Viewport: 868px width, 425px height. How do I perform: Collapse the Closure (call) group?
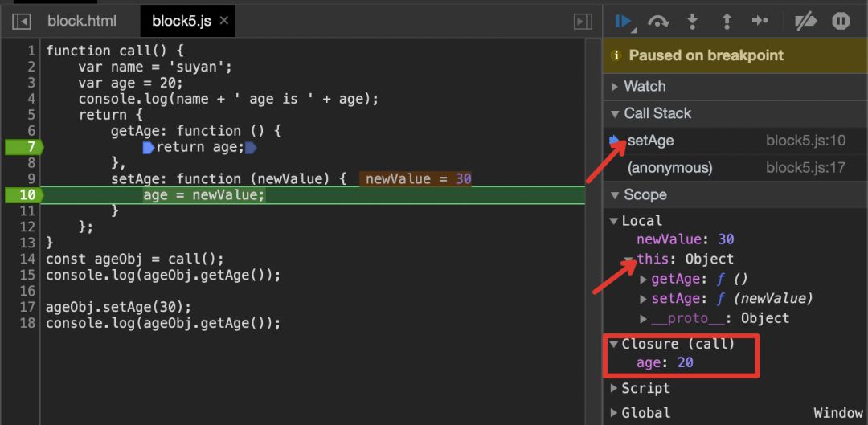click(613, 344)
